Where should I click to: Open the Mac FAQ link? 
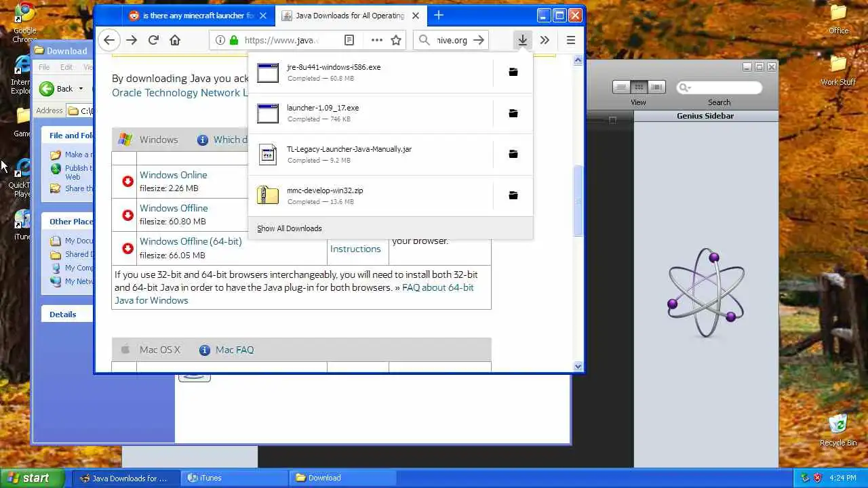[x=235, y=350]
